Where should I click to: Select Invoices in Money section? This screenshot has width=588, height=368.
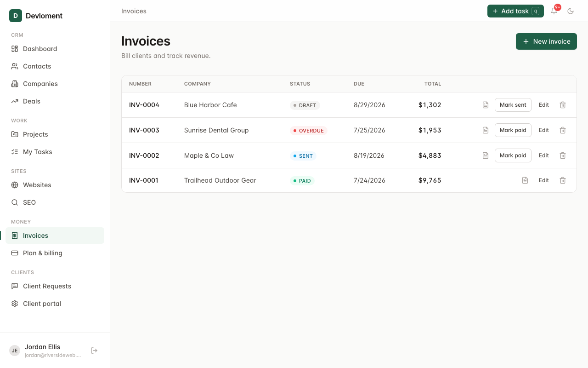pos(55,236)
